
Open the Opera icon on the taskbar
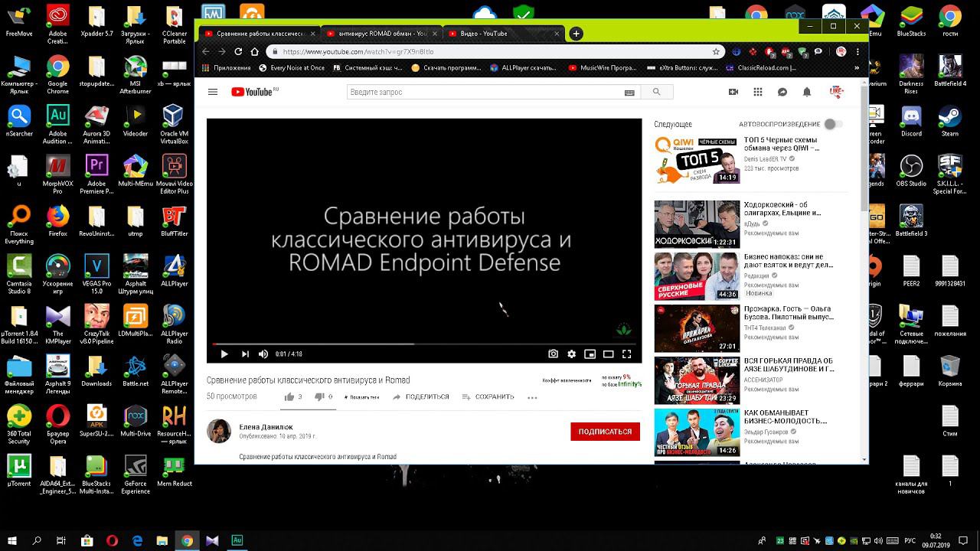(112, 540)
